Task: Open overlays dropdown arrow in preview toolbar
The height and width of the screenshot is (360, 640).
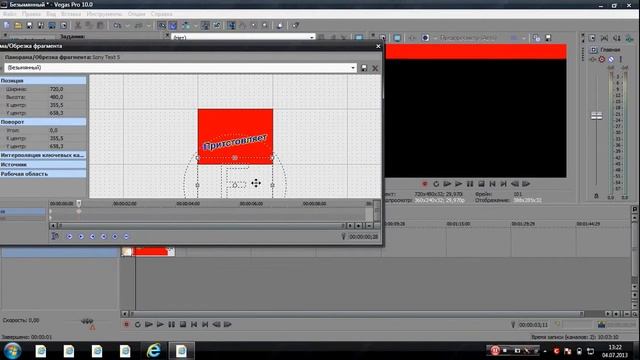Action: pyautogui.click(x=524, y=38)
